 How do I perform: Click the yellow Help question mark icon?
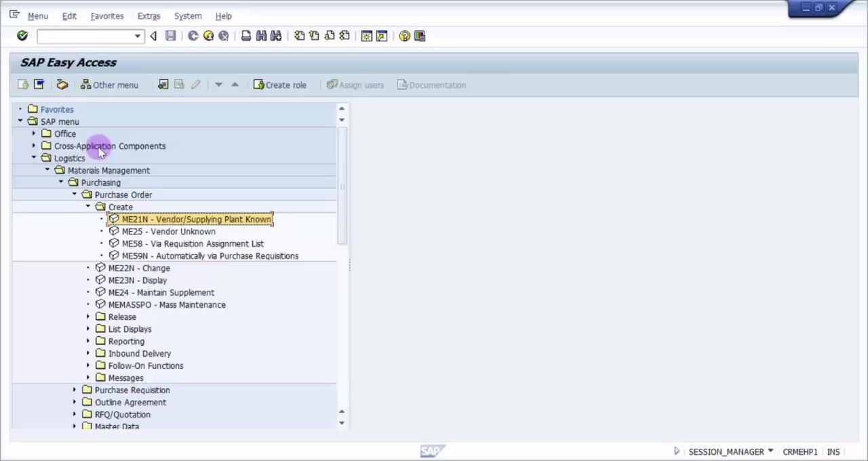coord(405,36)
